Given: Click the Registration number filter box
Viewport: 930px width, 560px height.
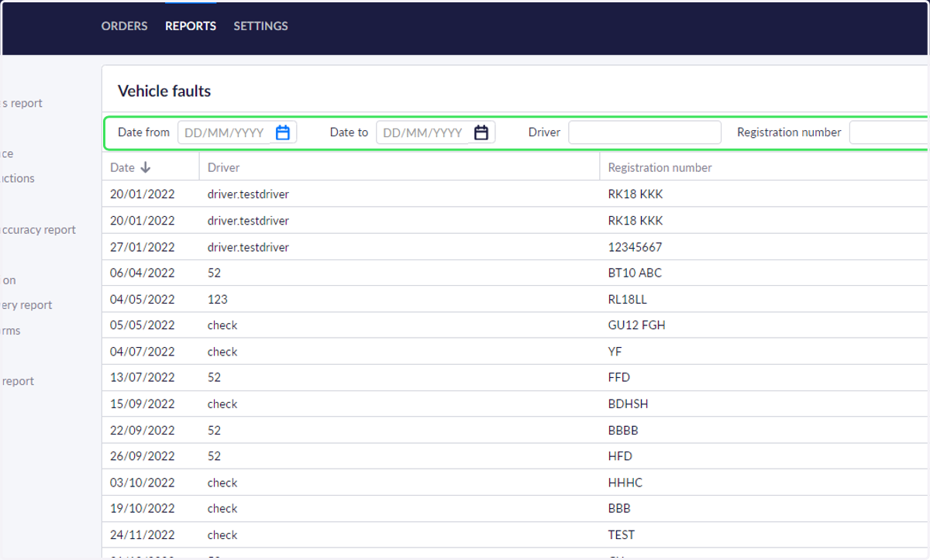Looking at the screenshot, I should pyautogui.click(x=889, y=132).
